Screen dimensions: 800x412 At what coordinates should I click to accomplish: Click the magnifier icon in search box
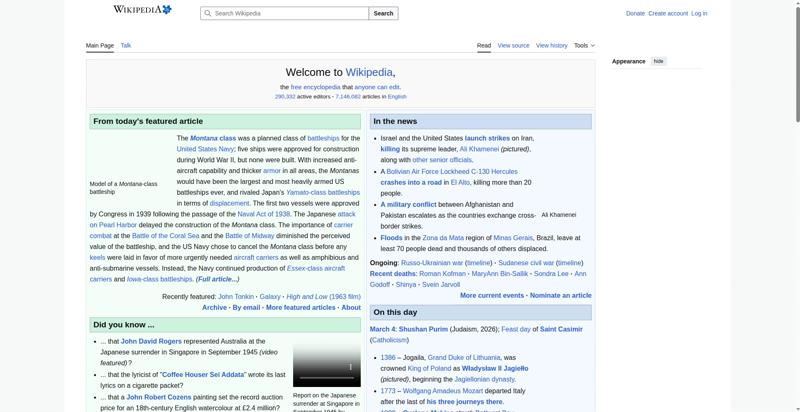(208, 14)
